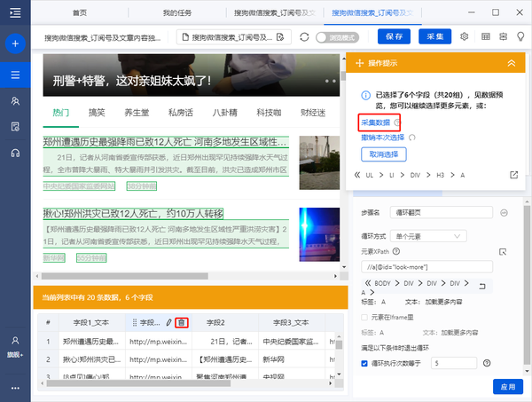Click the data table horizontal scrollbar
Image resolution: width=532 pixels, height=402 pixels.
[x=138, y=383]
